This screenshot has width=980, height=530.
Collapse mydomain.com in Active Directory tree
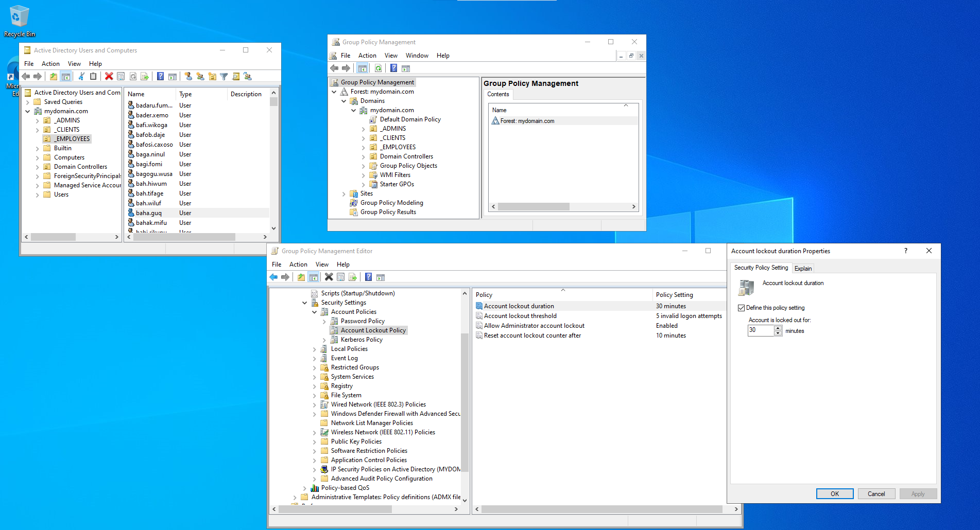pos(27,111)
